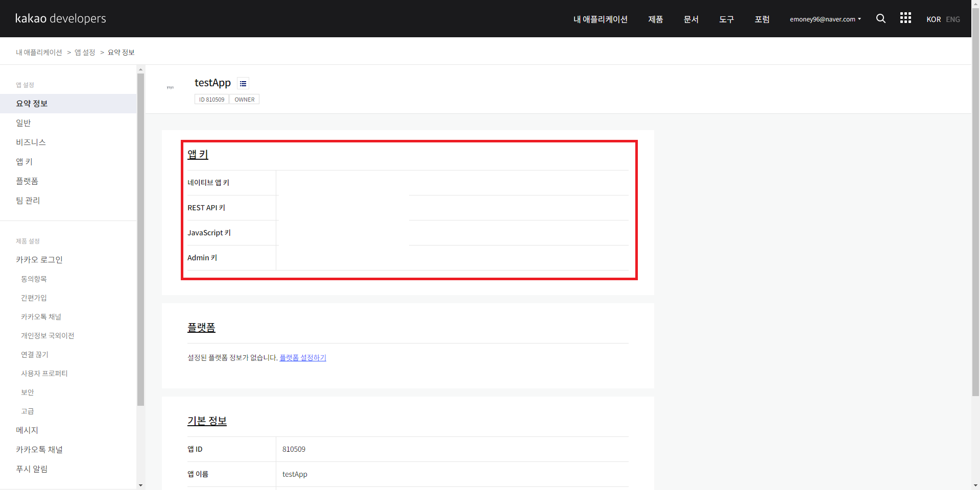The image size is (980, 490).
Task: Click the 앱 설정 breadcrumb link
Action: click(85, 53)
